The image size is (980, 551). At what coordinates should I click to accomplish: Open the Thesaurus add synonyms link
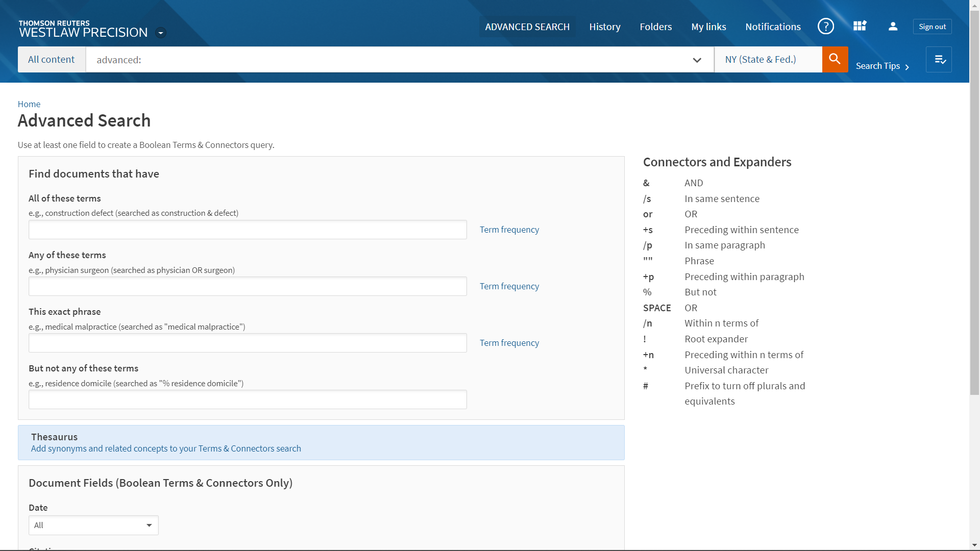[166, 448]
